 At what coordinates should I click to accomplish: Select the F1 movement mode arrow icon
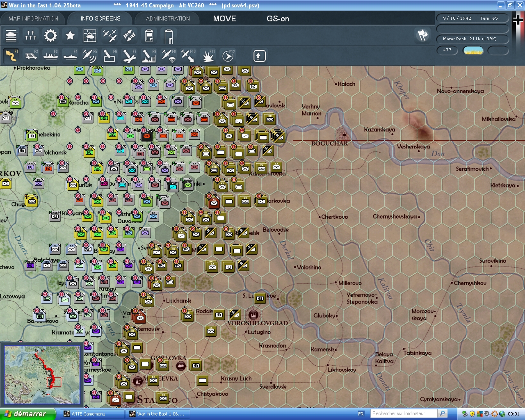click(11, 55)
